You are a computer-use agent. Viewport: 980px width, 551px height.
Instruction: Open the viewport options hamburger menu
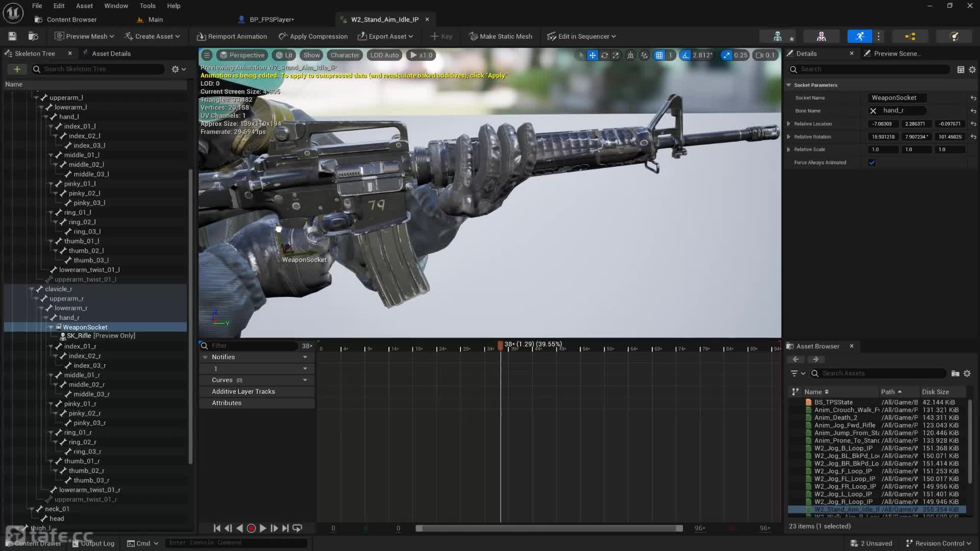coord(207,55)
